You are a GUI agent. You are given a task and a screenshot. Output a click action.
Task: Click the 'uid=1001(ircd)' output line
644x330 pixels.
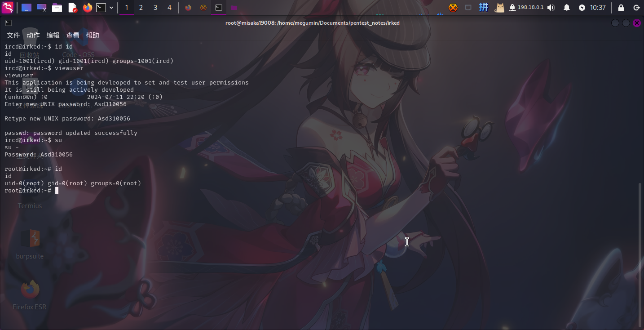tap(89, 61)
